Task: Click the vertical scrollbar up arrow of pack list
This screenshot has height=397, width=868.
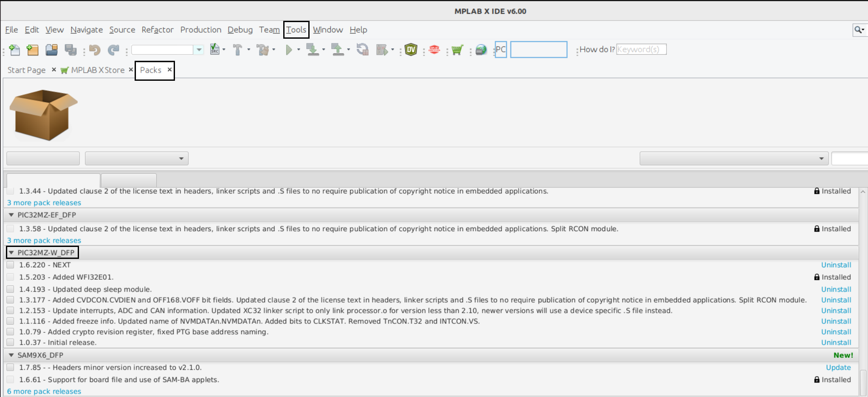Action: click(x=863, y=192)
